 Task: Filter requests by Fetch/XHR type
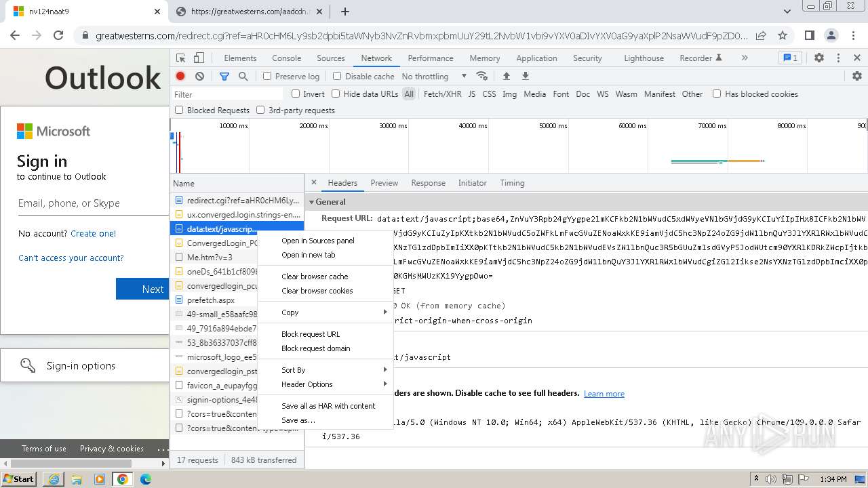tap(442, 94)
